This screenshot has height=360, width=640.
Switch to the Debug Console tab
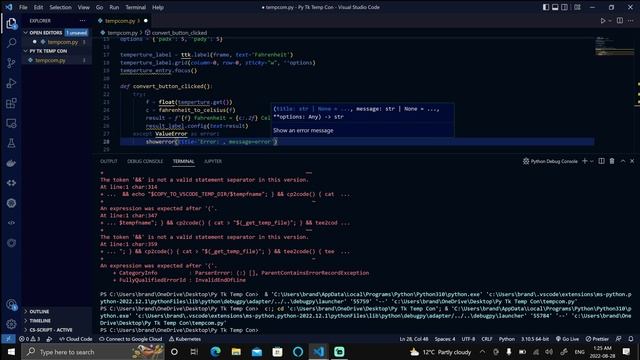pos(145,161)
